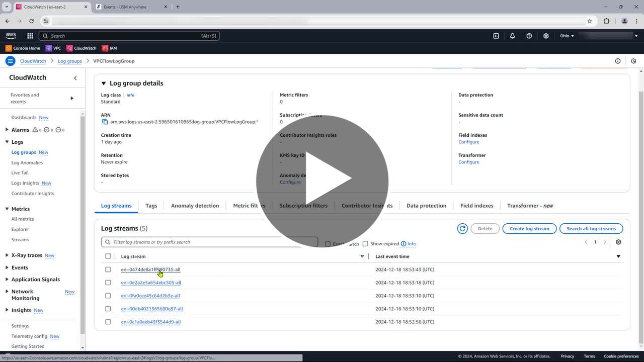Viewport: 644px width, 362px height.
Task: Collapse the Log group details section
Action: 104,83
